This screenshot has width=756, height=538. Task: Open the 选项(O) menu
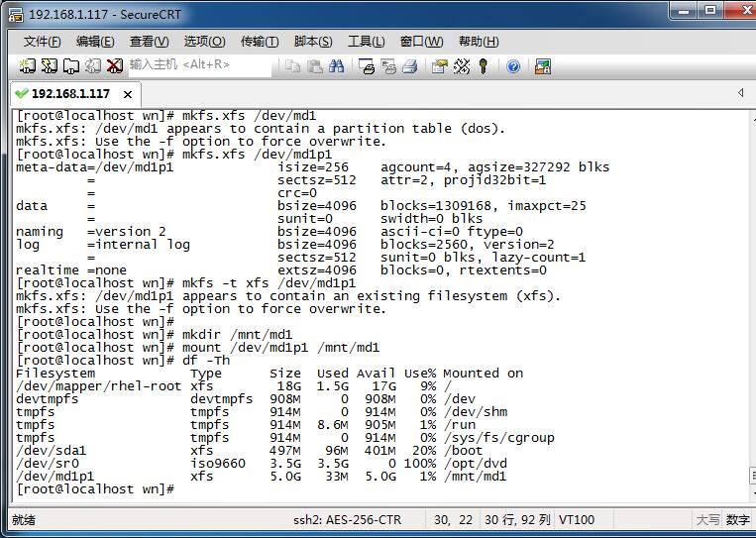[x=204, y=42]
